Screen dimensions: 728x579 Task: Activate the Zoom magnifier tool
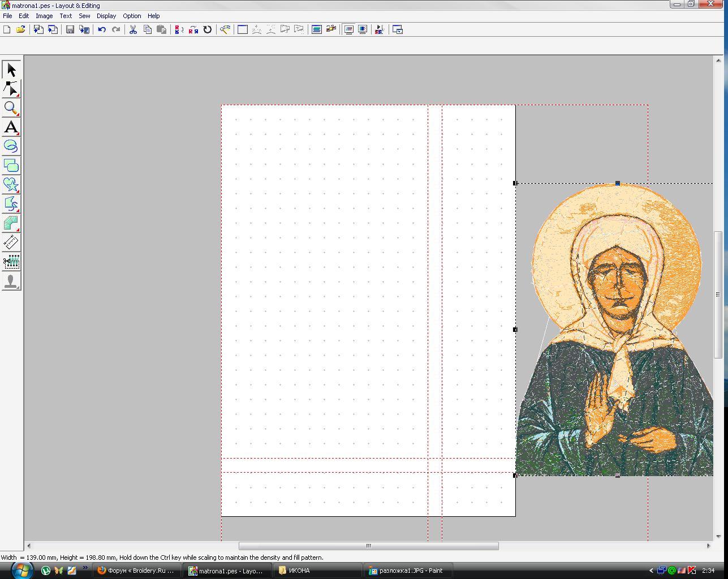coord(11,108)
